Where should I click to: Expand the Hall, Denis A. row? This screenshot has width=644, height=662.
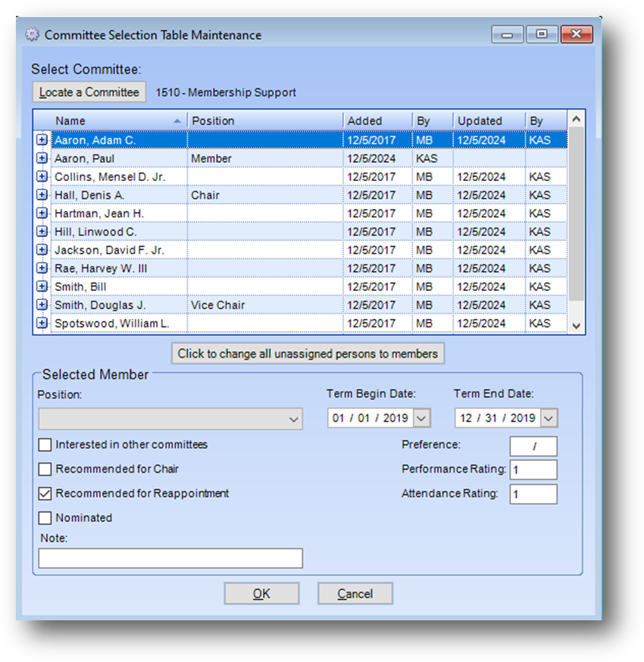(x=42, y=195)
